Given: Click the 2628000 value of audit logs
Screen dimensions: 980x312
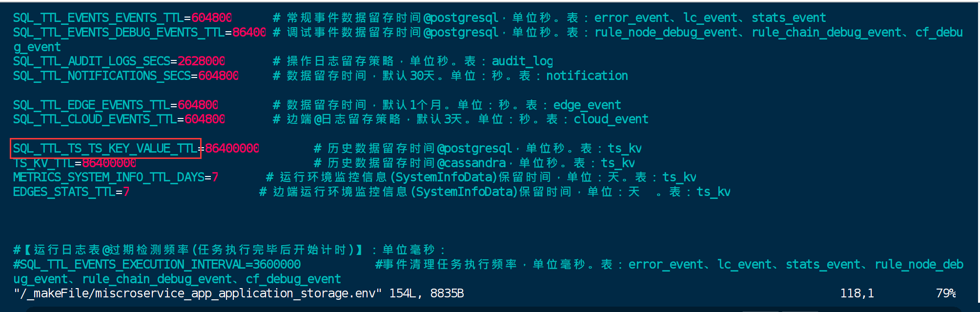Looking at the screenshot, I should (201, 61).
